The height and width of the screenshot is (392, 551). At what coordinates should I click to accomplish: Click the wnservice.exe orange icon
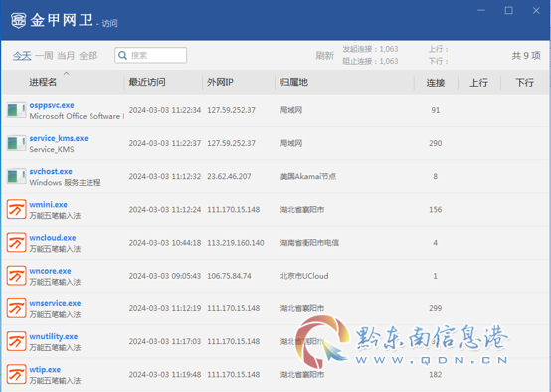click(17, 308)
